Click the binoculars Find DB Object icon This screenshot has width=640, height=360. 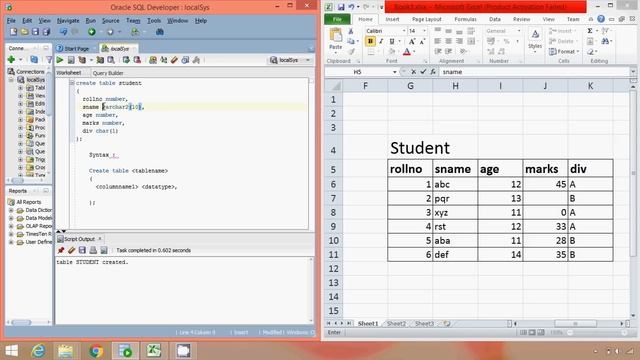click(160, 32)
